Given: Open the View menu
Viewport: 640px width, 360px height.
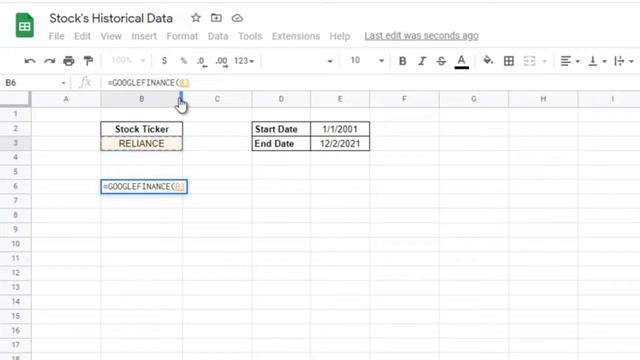Looking at the screenshot, I should pos(111,36).
